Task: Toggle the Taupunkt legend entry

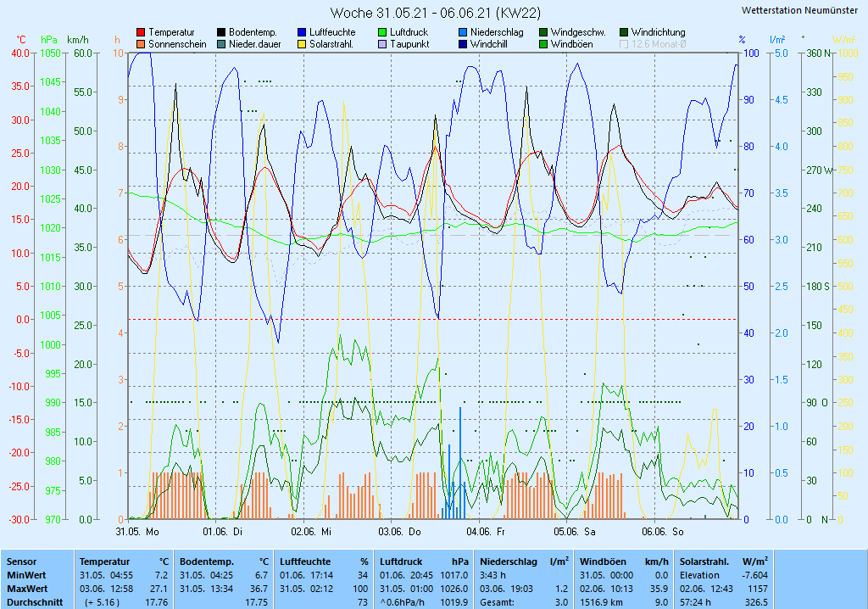Action: pos(382,43)
